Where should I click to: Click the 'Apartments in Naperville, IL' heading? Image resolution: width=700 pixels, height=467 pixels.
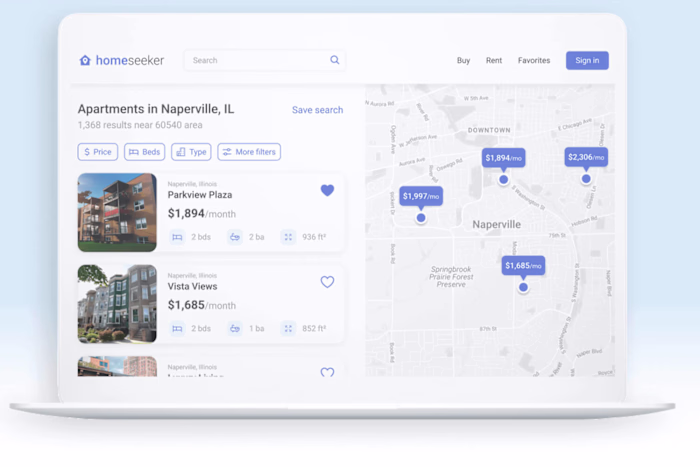[x=156, y=109]
